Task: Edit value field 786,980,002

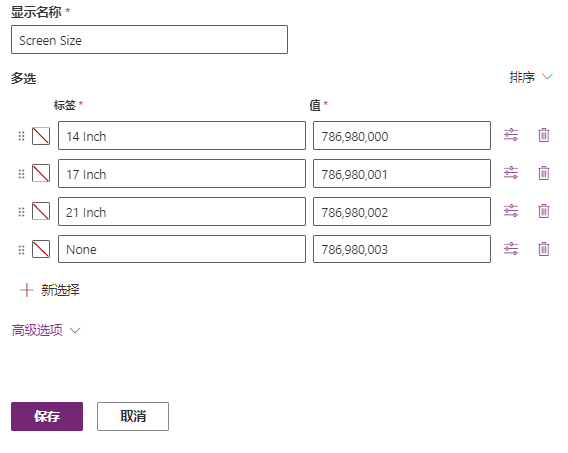Action: pos(402,211)
